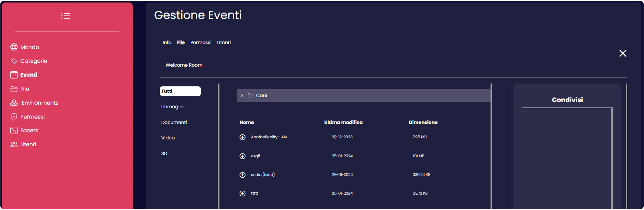
Task: Sort by the Dimensione column header
Action: click(x=423, y=122)
